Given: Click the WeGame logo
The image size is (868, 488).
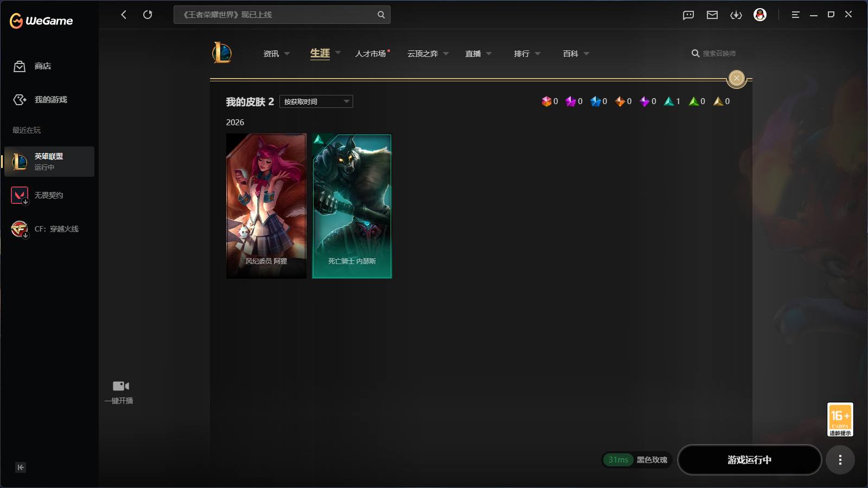Looking at the screenshot, I should pos(41,20).
